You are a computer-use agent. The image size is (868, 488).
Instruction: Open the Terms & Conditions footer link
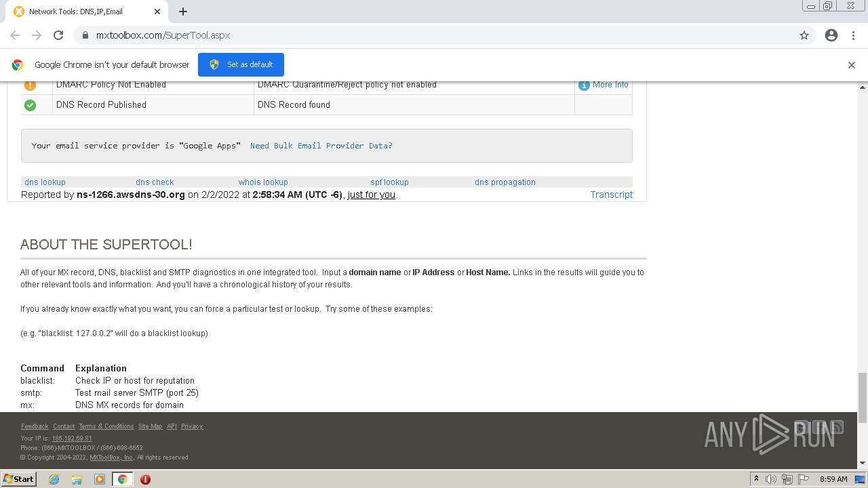[x=106, y=426]
